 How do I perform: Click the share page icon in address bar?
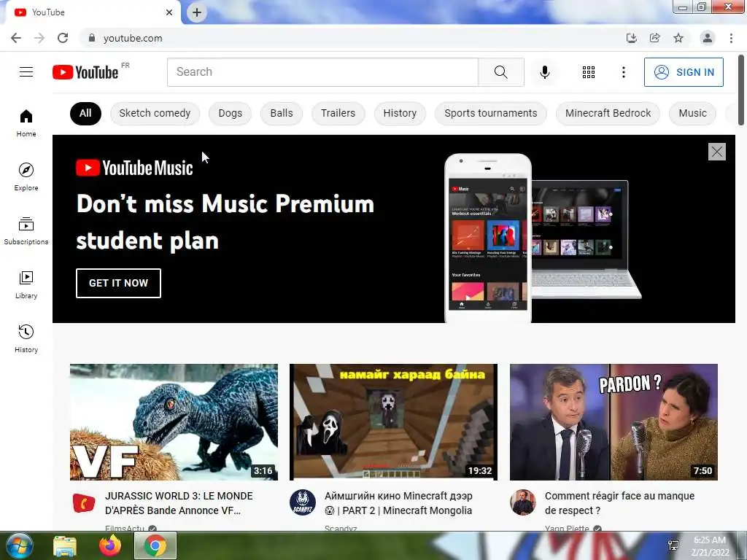[654, 38]
